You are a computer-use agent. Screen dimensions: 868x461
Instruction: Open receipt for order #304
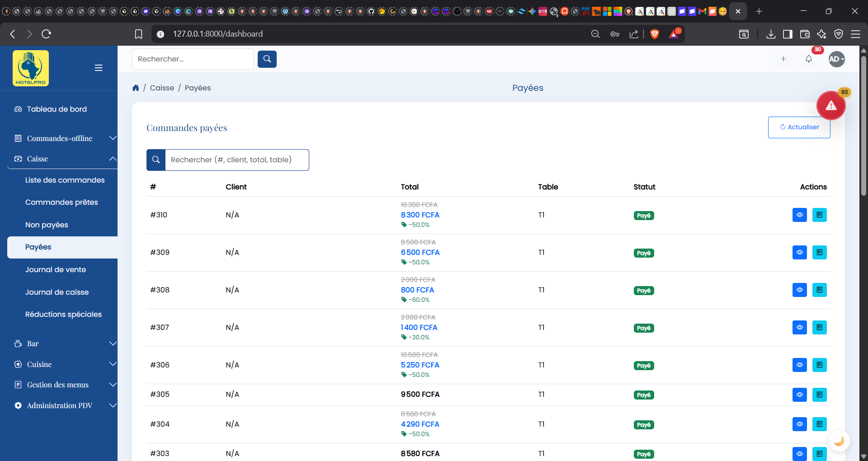820,424
